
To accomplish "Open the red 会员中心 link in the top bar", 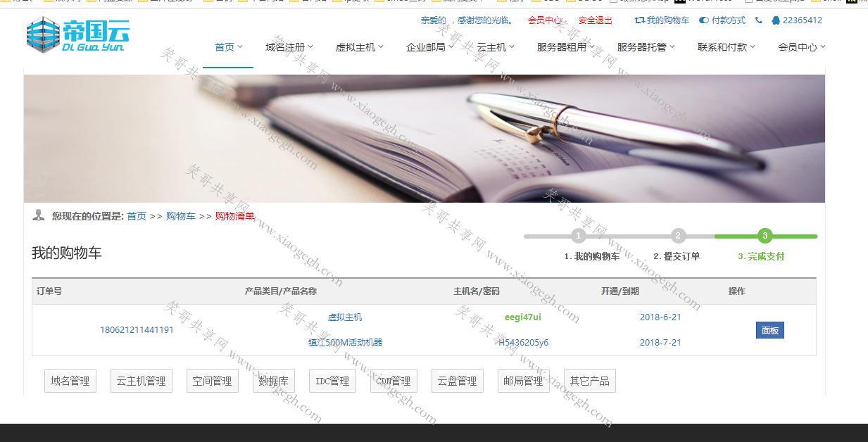I will (545, 20).
